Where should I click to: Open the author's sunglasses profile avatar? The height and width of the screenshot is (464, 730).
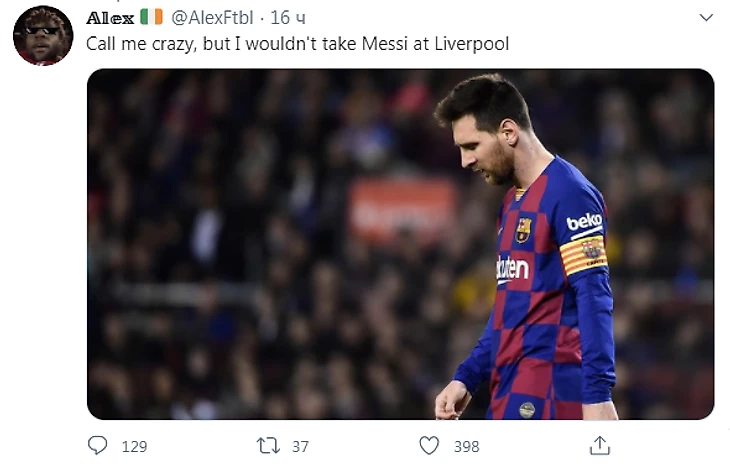43,35
